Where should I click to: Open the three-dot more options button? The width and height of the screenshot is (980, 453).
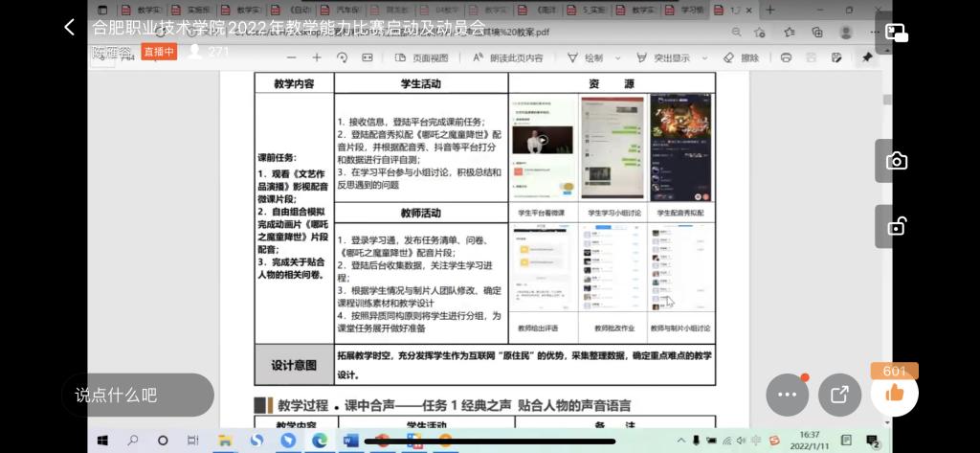click(x=787, y=394)
